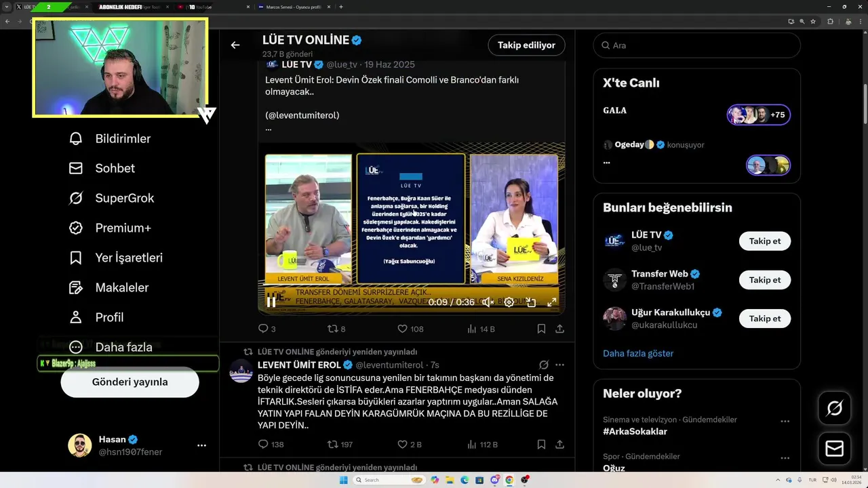
Task: Bookmark the Levent Ümit Erol post
Action: [541, 445]
